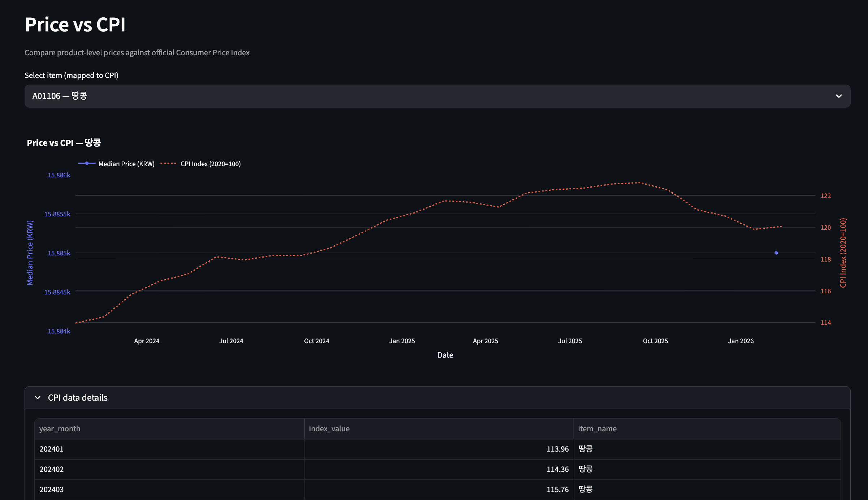Toggle Median Price (KRW) legend entry
The image size is (868, 500).
coord(116,164)
